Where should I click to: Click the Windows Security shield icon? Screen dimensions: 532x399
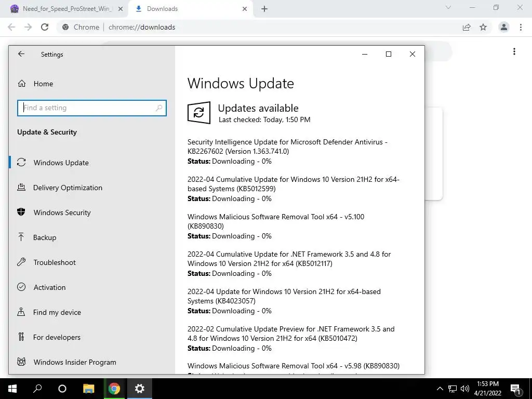pyautogui.click(x=21, y=212)
